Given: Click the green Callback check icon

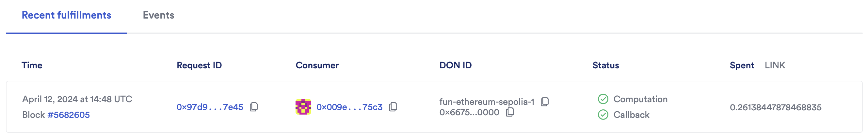Looking at the screenshot, I should coord(603,115).
